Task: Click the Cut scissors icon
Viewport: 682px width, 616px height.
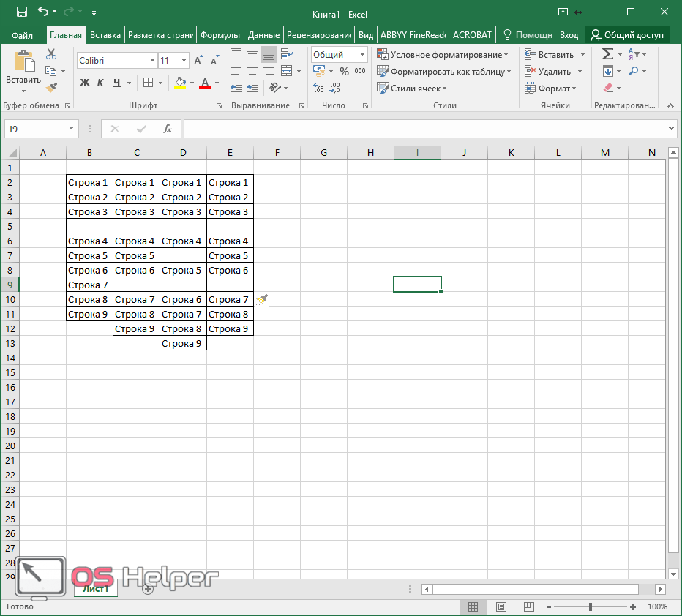Action: click(x=51, y=55)
